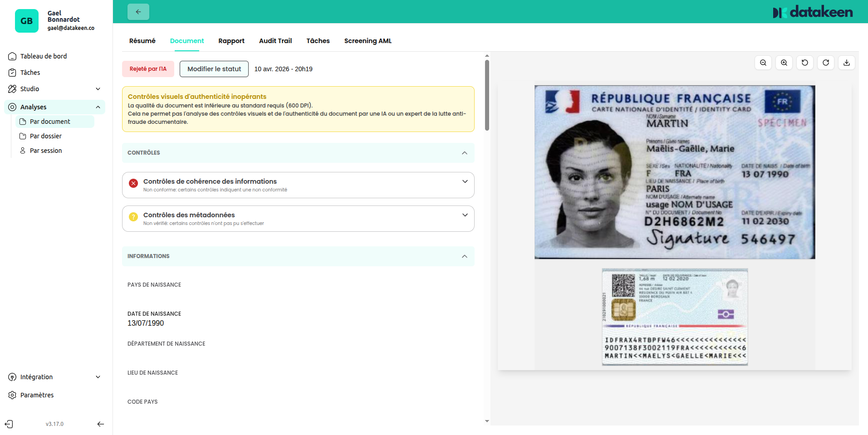
Task: Click Modifier le statut button
Action: (214, 69)
